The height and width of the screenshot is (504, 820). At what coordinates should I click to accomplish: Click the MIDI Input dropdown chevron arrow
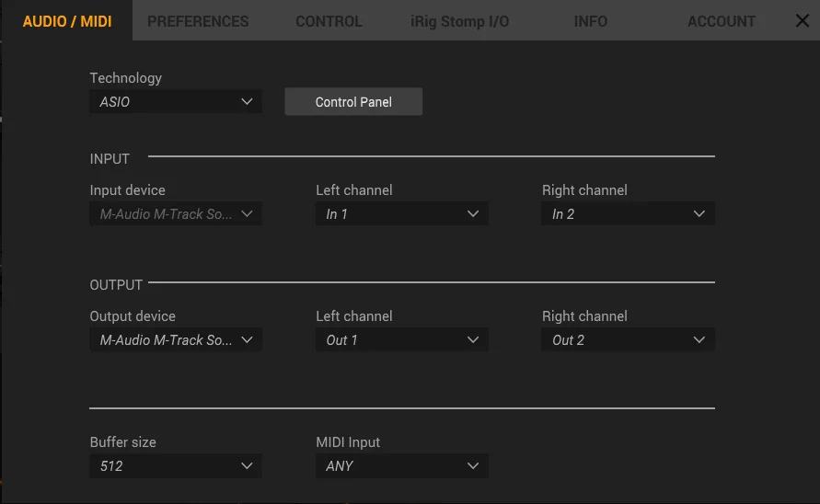point(473,466)
